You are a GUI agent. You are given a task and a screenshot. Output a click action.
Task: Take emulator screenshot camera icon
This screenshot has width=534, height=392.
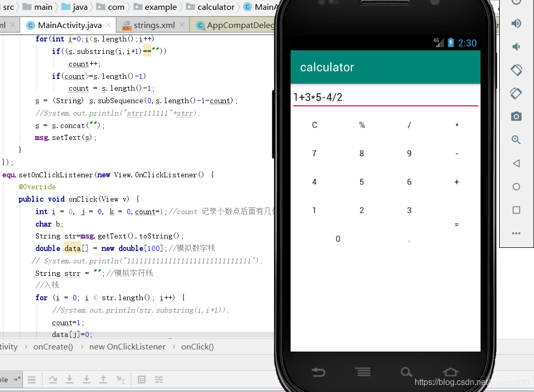516,117
